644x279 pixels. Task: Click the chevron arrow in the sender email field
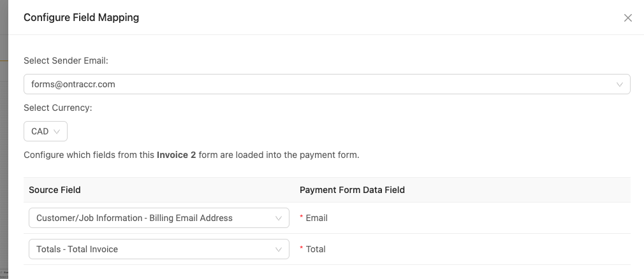619,85
